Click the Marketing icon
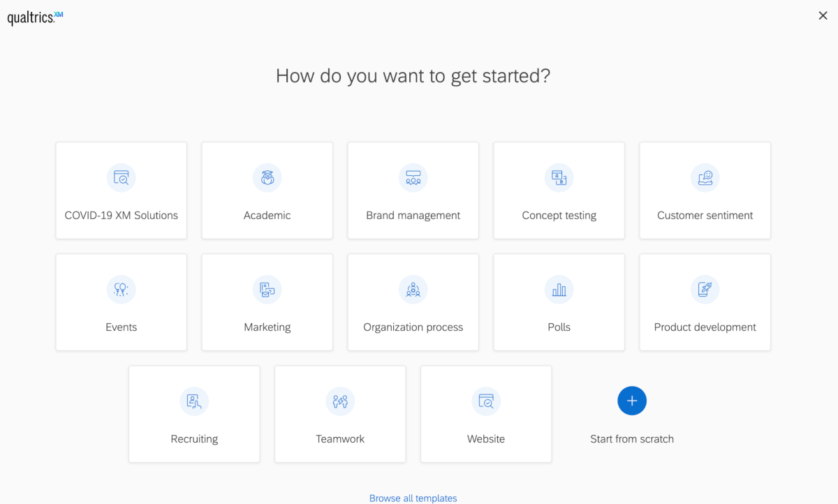Viewport: 838px width, 504px height. 267,290
